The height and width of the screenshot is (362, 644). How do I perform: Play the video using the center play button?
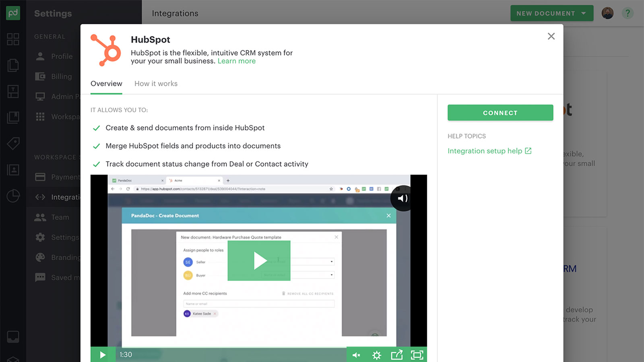click(x=259, y=261)
